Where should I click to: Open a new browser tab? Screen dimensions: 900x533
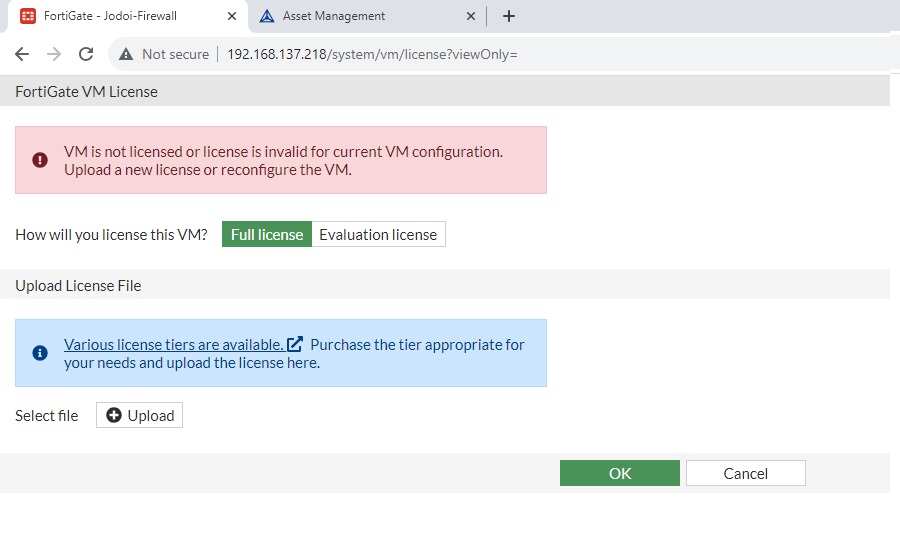tap(508, 16)
